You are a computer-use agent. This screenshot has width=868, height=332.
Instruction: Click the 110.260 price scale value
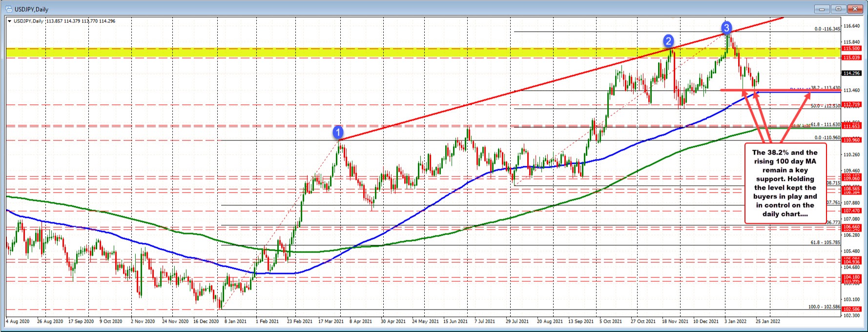pyautogui.click(x=851, y=155)
